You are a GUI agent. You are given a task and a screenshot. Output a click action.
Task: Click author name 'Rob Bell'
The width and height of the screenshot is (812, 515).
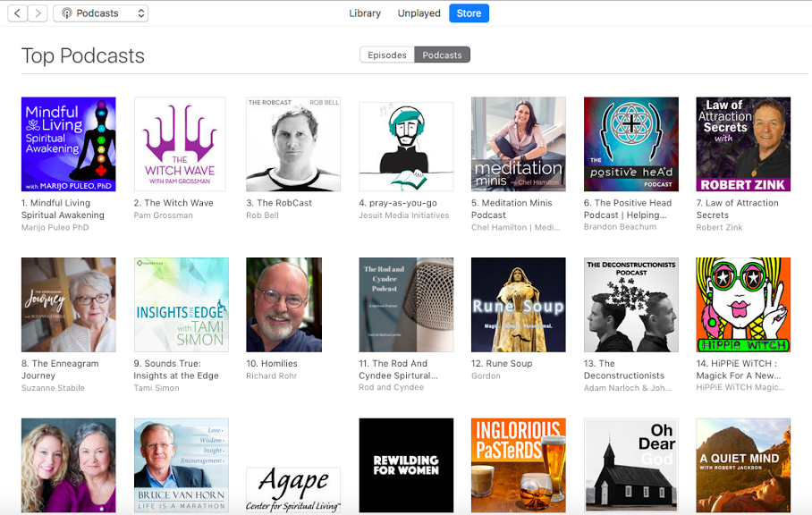pyautogui.click(x=263, y=215)
